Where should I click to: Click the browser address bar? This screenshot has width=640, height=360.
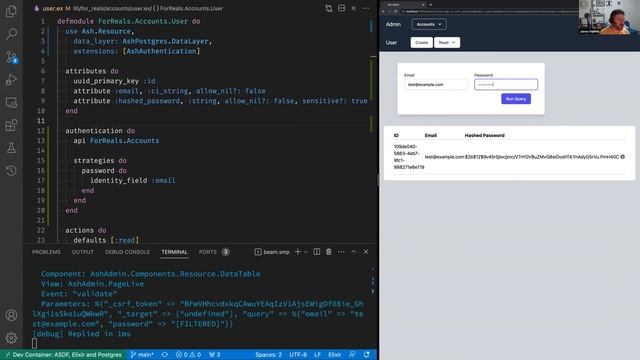click(489, 11)
